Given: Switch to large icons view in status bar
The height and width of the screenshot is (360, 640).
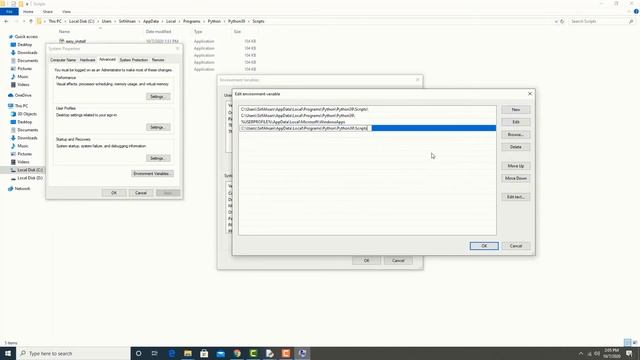Looking at the screenshot, I should (x=635, y=343).
